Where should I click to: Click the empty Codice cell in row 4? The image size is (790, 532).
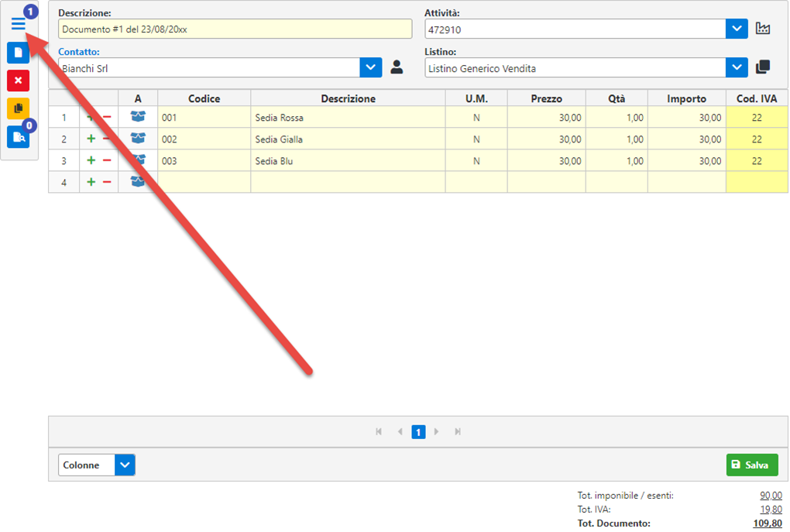[204, 182]
